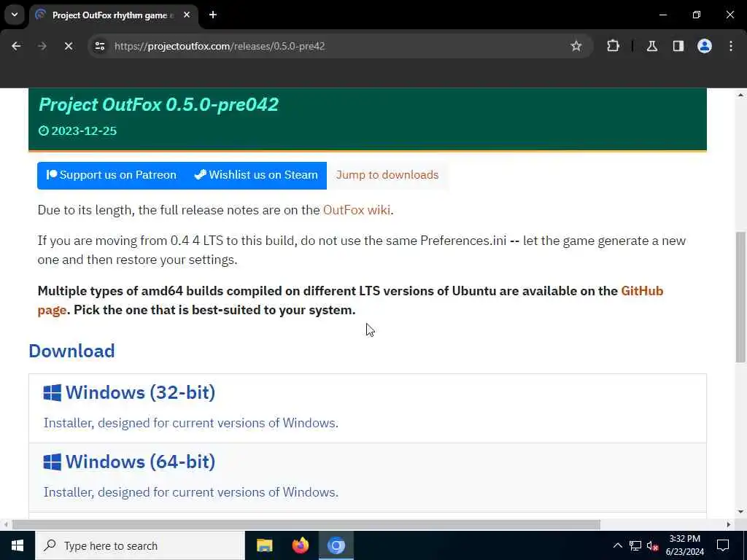This screenshot has width=747, height=560.
Task: Open the taskbar clock and date
Action: 684,545
